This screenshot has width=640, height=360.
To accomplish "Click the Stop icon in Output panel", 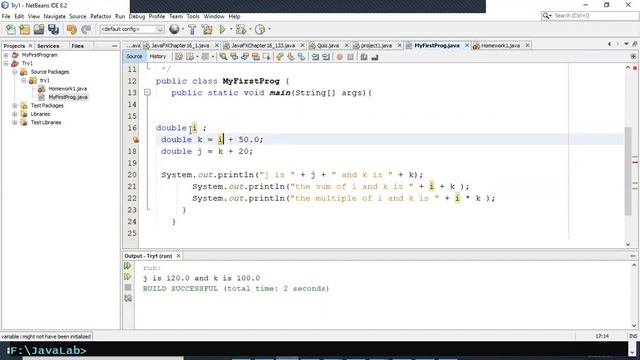I will 128,287.
